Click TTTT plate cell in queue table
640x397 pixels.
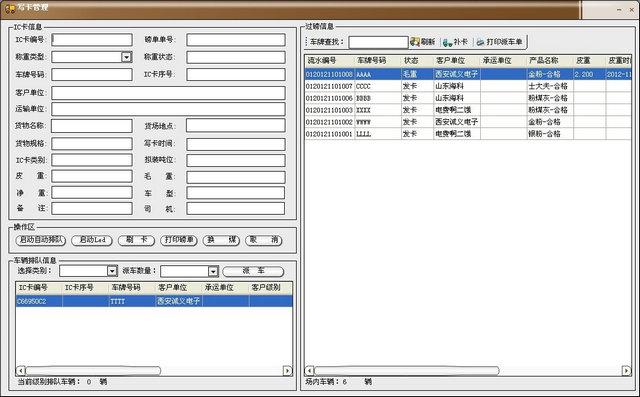point(132,301)
